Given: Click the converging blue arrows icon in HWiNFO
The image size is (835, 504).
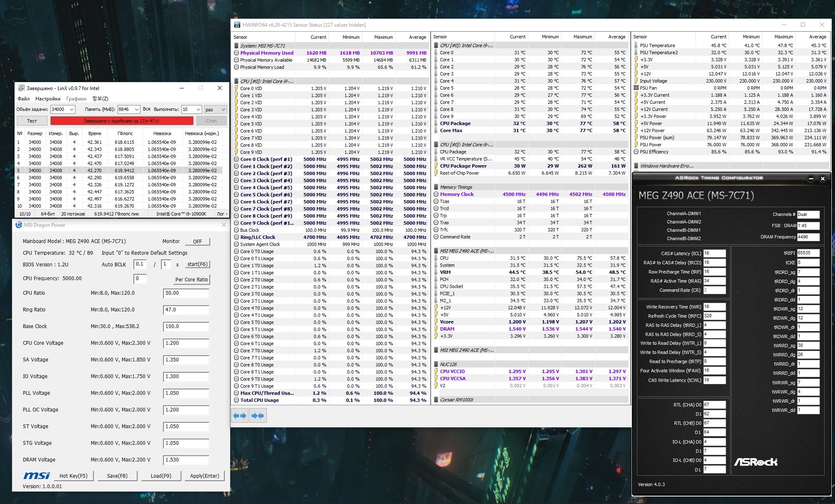Looking at the screenshot, I should pos(258,416).
